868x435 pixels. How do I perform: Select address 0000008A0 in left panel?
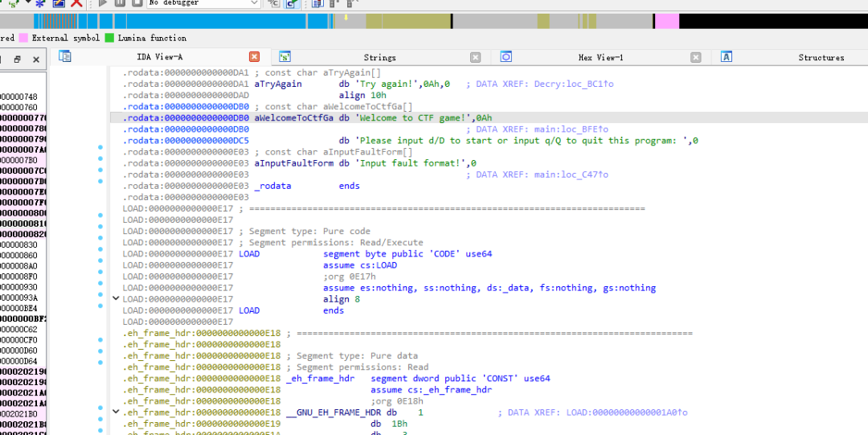coord(18,265)
